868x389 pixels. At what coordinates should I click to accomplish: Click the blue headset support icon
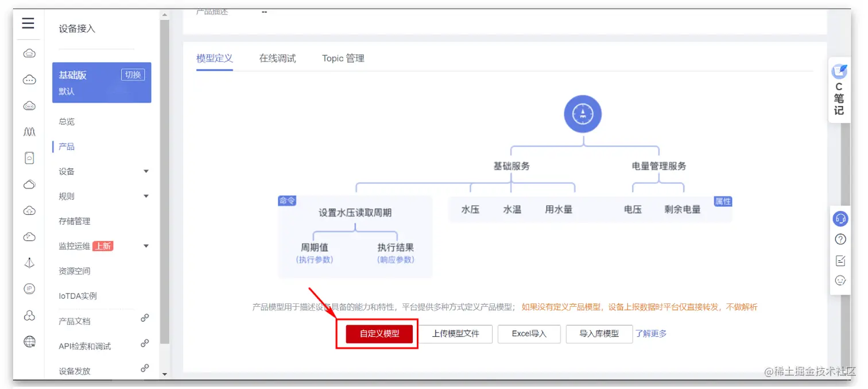[x=840, y=218]
